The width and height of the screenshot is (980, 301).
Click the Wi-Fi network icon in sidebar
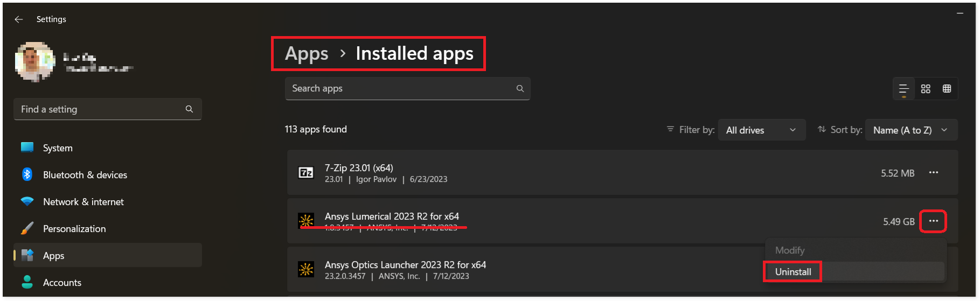27,201
